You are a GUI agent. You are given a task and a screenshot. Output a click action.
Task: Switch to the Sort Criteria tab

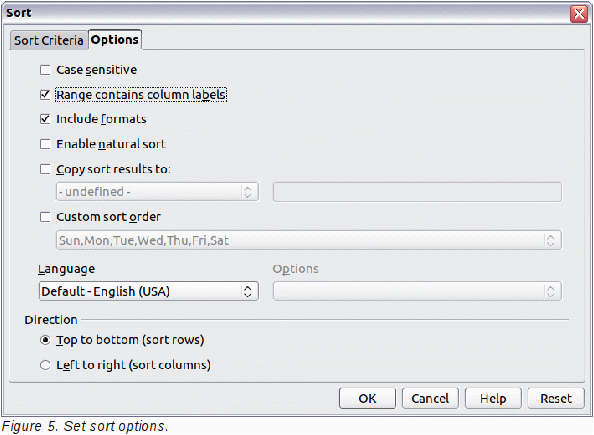(x=48, y=40)
